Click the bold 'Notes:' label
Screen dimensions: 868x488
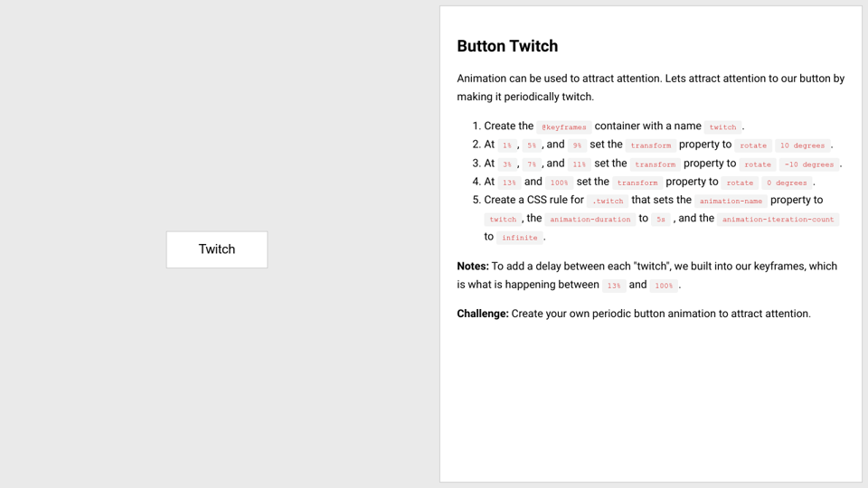(473, 267)
